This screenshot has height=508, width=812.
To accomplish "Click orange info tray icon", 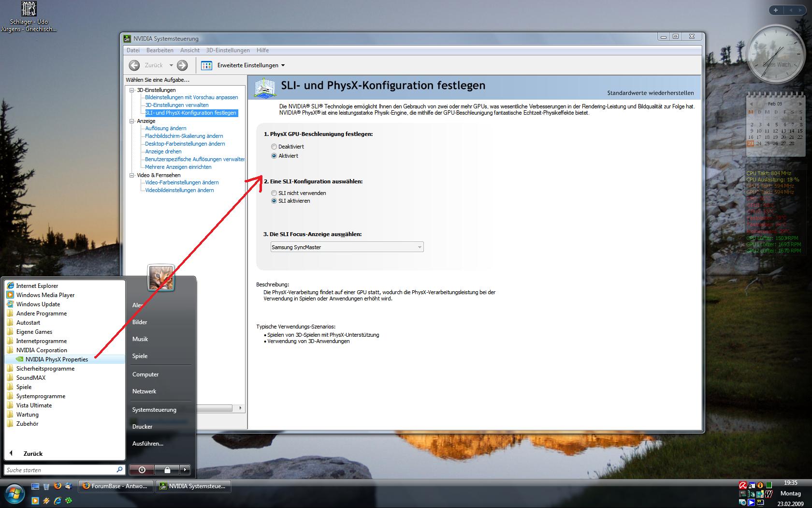I will (760, 485).
